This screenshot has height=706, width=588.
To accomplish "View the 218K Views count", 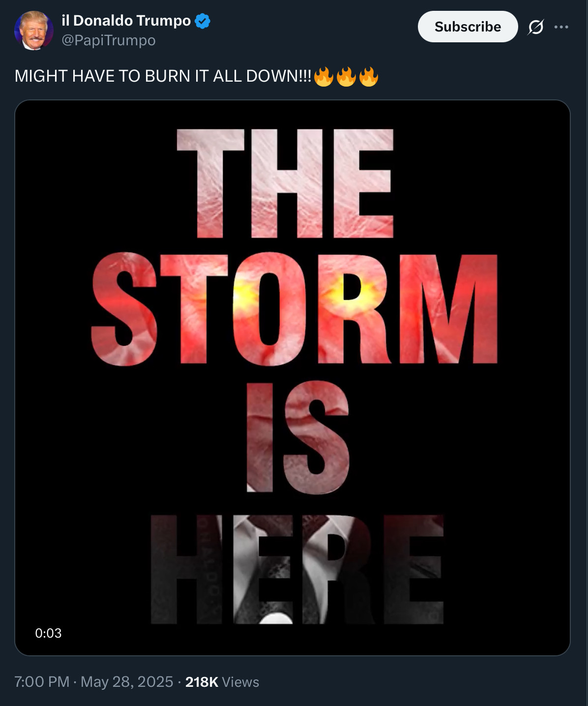I will pos(222,682).
